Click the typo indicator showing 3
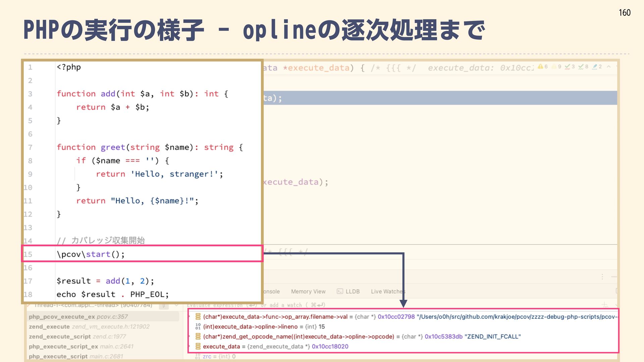 [570, 67]
